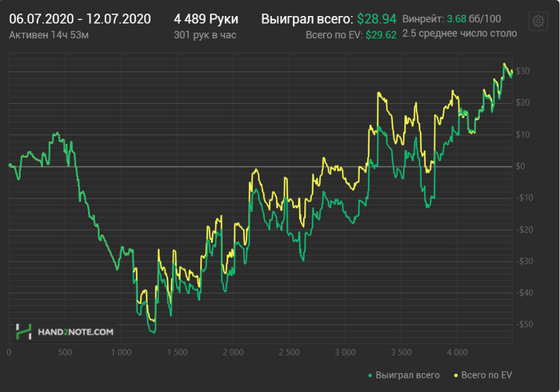Click the -$30 y-axis label
560x392 pixels.
coord(524,262)
